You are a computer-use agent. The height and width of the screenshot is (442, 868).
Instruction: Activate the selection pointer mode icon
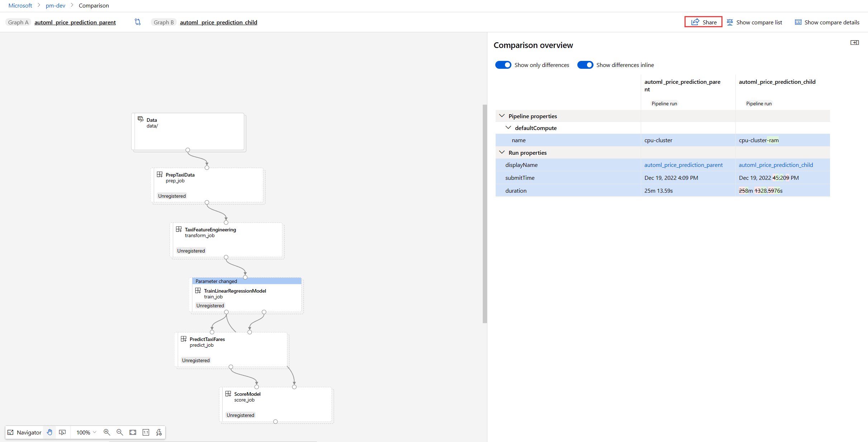pos(62,432)
